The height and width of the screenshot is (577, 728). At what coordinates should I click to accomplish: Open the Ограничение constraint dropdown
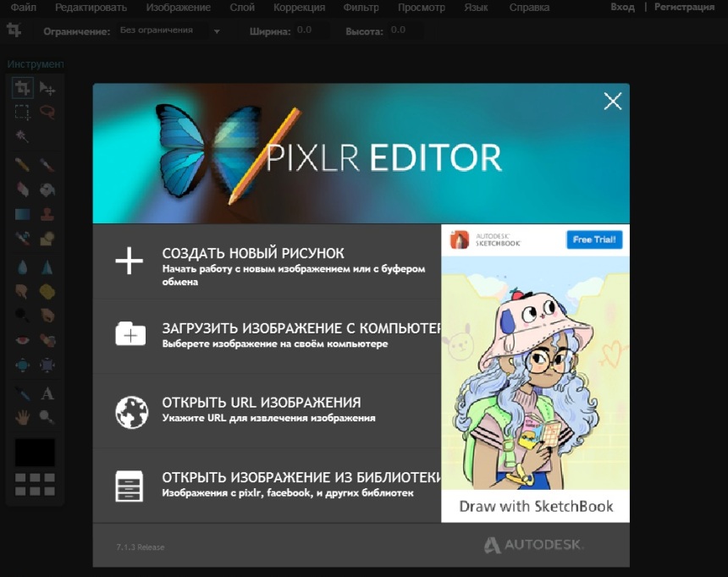pos(168,31)
